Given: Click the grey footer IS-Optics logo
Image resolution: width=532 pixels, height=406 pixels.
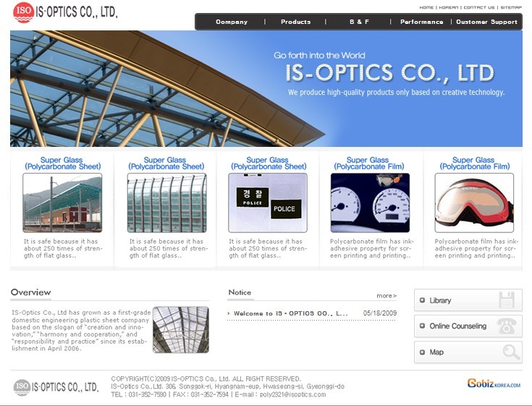Looking at the screenshot, I should [x=56, y=387].
